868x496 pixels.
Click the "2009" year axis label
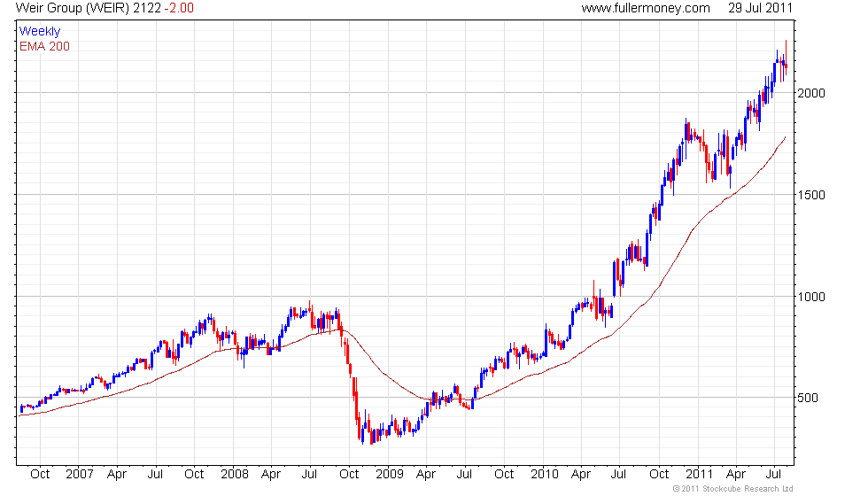coord(390,475)
